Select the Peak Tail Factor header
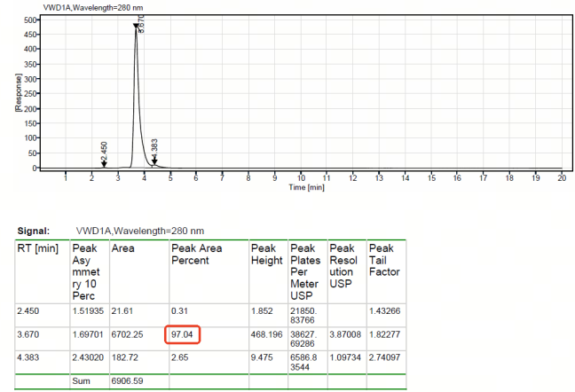This screenshot has width=575, height=392. 384,260
